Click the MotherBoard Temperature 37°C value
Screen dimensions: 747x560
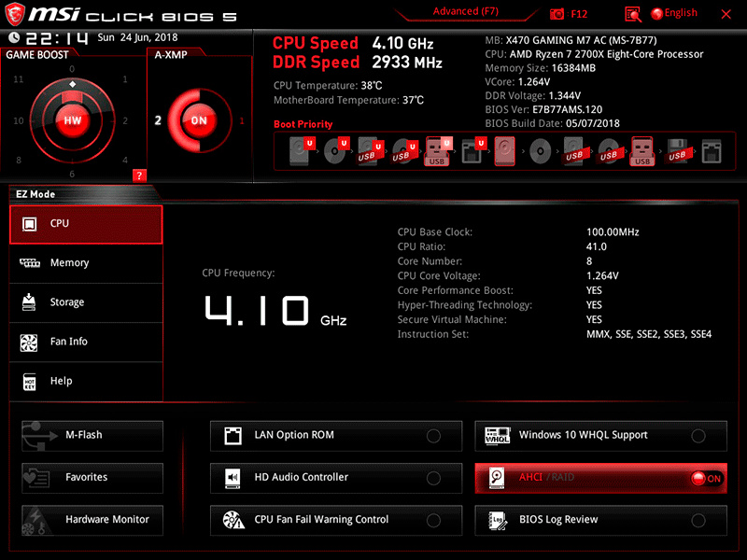pos(413,100)
